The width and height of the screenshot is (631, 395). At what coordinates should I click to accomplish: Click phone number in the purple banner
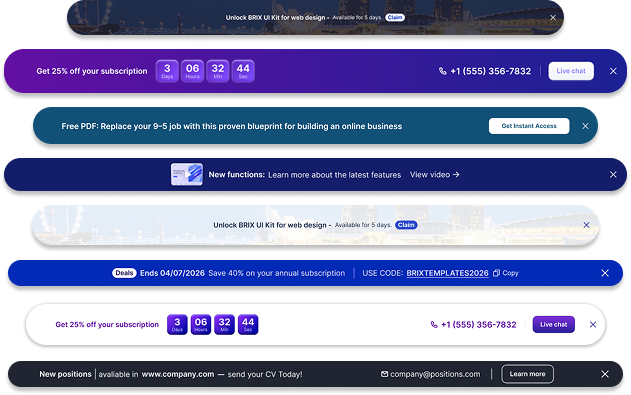[x=491, y=71]
